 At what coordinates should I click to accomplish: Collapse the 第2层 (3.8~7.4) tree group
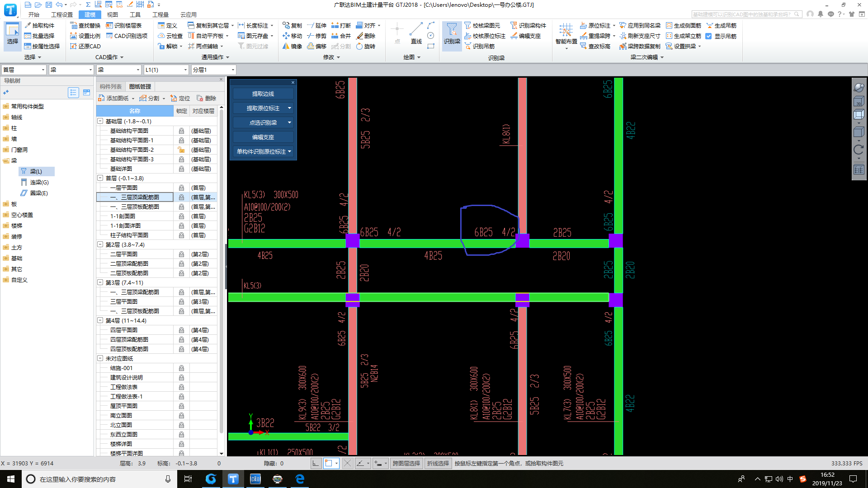[x=100, y=244]
